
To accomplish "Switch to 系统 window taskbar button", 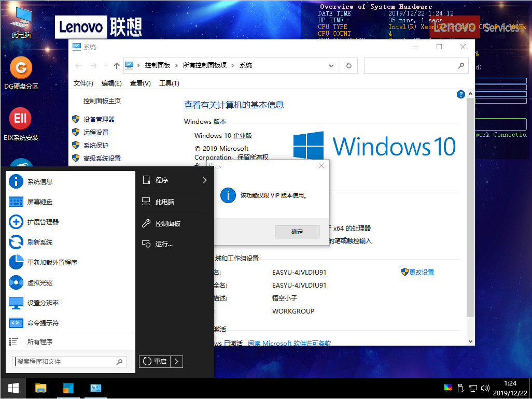I will tap(96, 388).
